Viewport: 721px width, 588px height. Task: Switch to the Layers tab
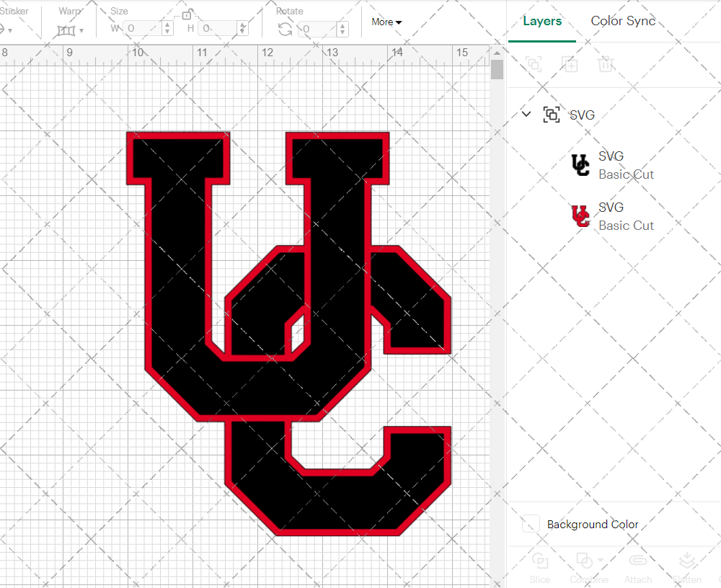tap(542, 21)
